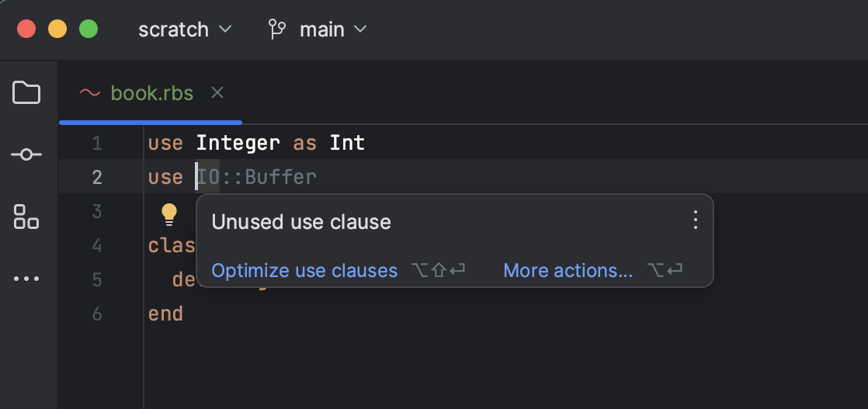Expand the main branch dropdown

coord(333,29)
